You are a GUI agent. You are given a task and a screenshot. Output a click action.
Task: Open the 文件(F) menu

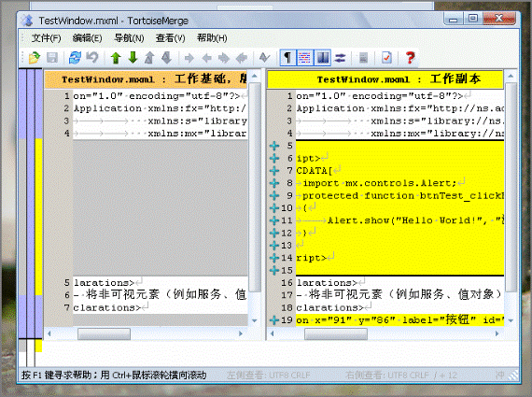[x=46, y=38]
